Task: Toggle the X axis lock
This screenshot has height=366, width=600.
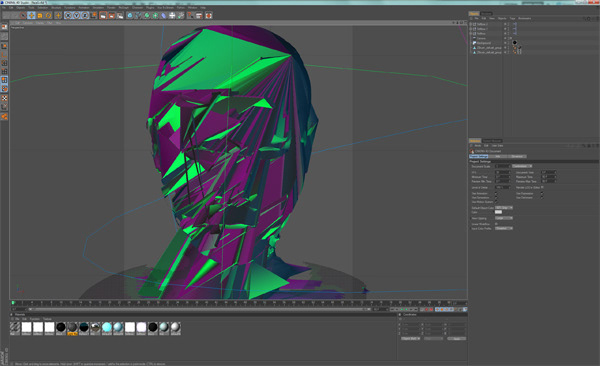Action: (68, 15)
